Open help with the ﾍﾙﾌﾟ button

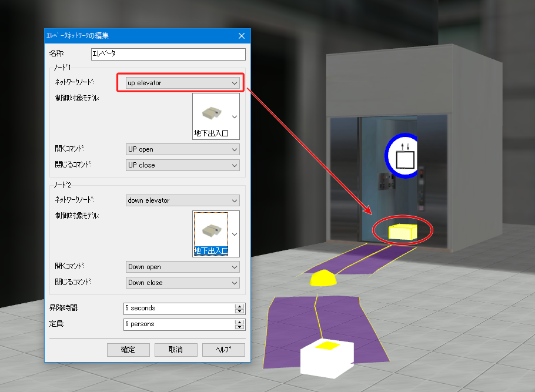coord(223,350)
